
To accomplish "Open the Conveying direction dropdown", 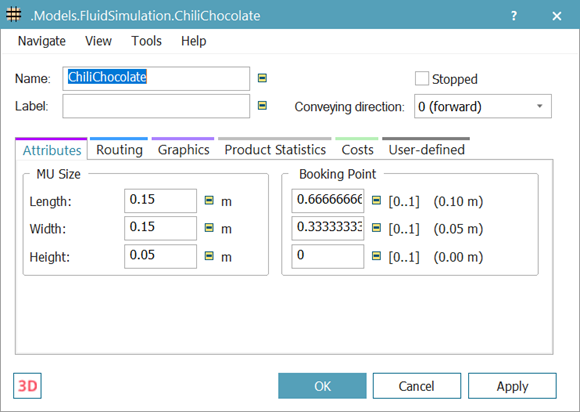I will coord(483,107).
